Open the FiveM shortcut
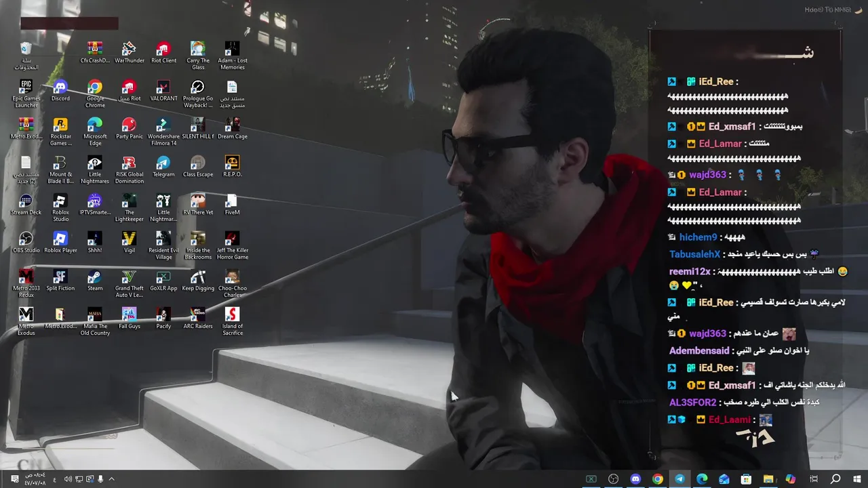Screen dimensions: 868x488 [232, 205]
